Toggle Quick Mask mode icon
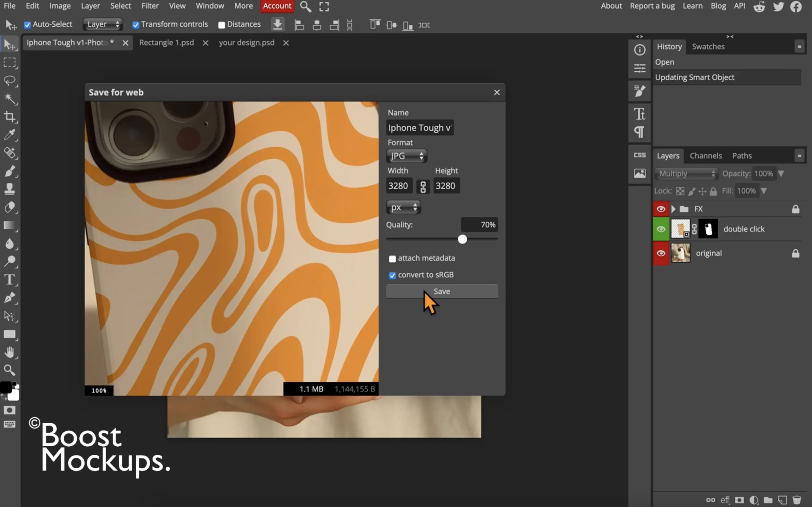The width and height of the screenshot is (812, 507). [10, 410]
